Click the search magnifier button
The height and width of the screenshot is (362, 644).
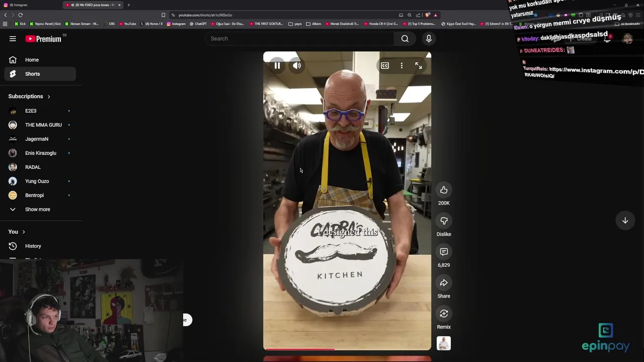coord(405,39)
